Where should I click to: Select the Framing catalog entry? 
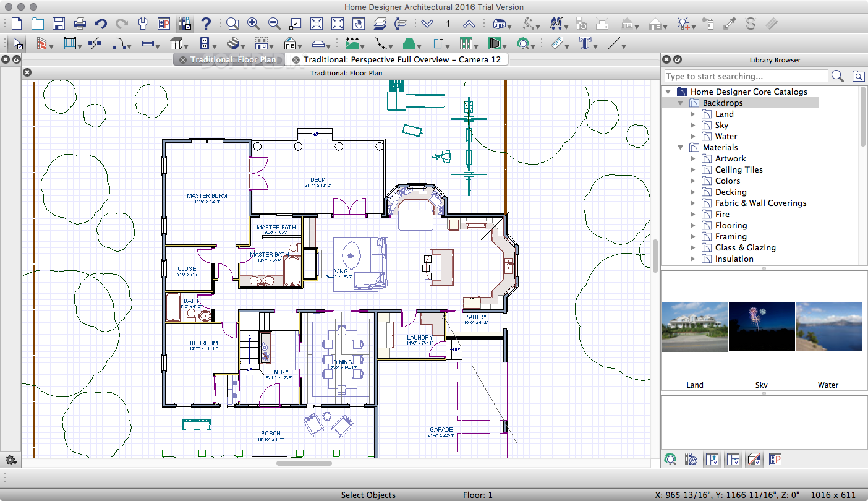coord(731,236)
